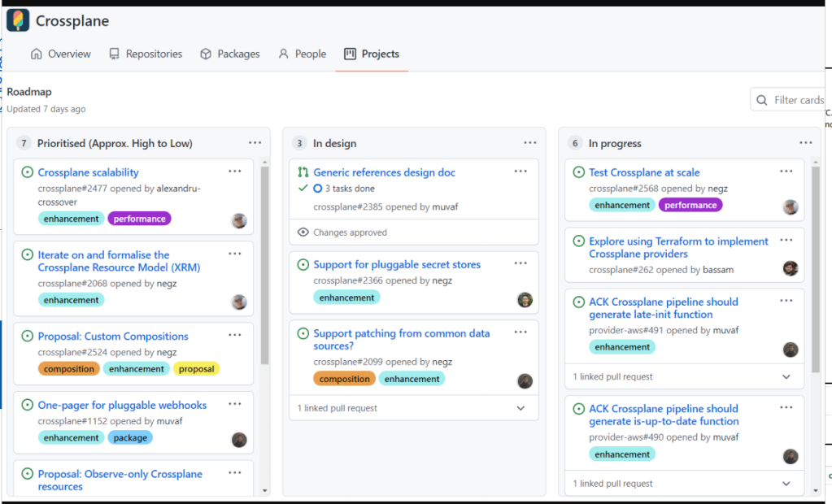Click open-issue icon beside Iterate on XRM card
The width and height of the screenshot is (832, 504).
pyautogui.click(x=27, y=254)
